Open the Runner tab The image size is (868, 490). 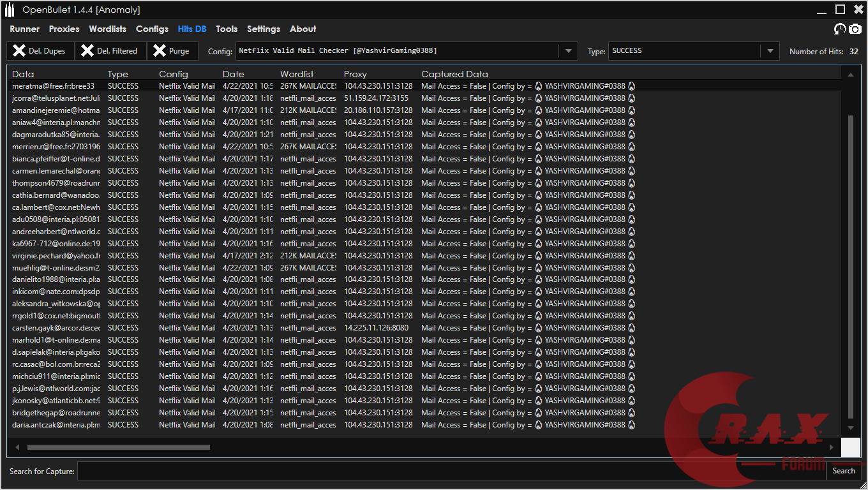tap(24, 29)
